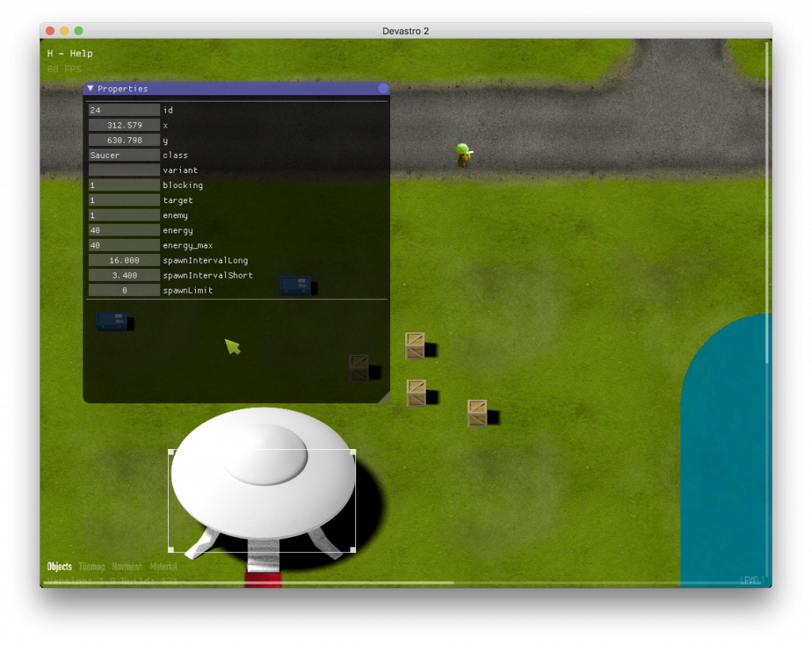
Task: Edit spawnIntervalLong value 16.000
Action: pos(124,260)
